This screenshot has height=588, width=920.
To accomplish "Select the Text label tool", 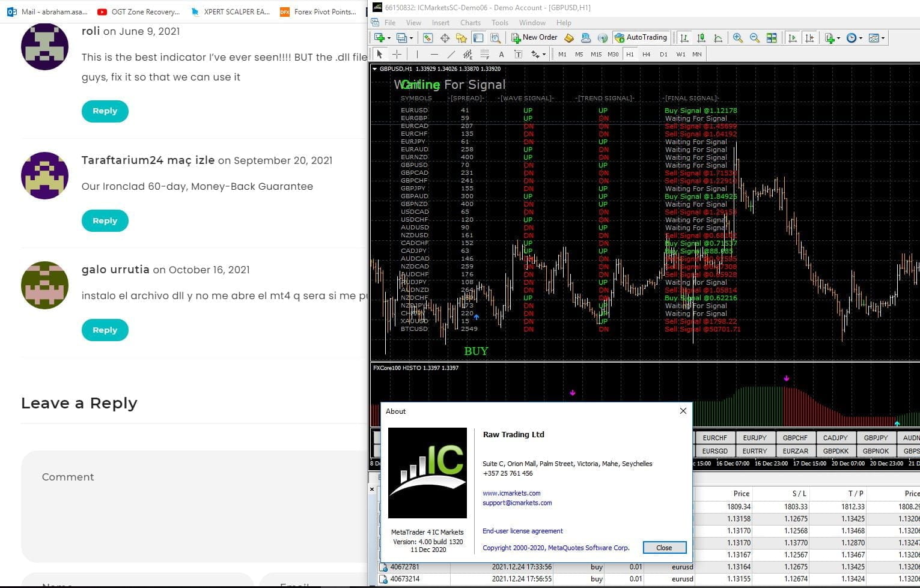I will 518,54.
